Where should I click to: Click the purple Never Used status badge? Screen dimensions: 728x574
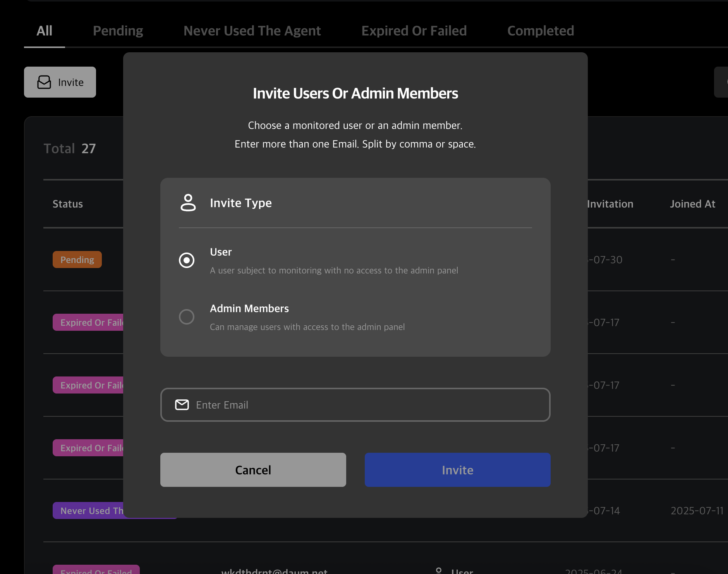click(89, 510)
